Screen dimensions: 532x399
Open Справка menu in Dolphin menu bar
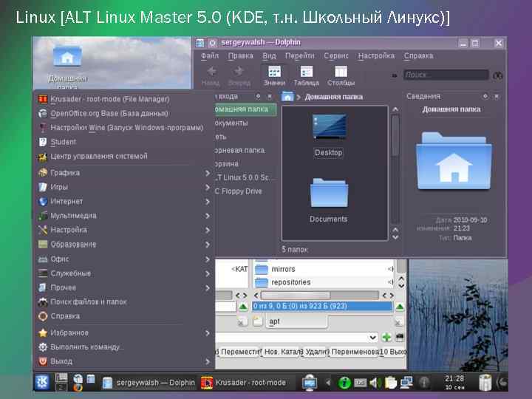(418, 55)
